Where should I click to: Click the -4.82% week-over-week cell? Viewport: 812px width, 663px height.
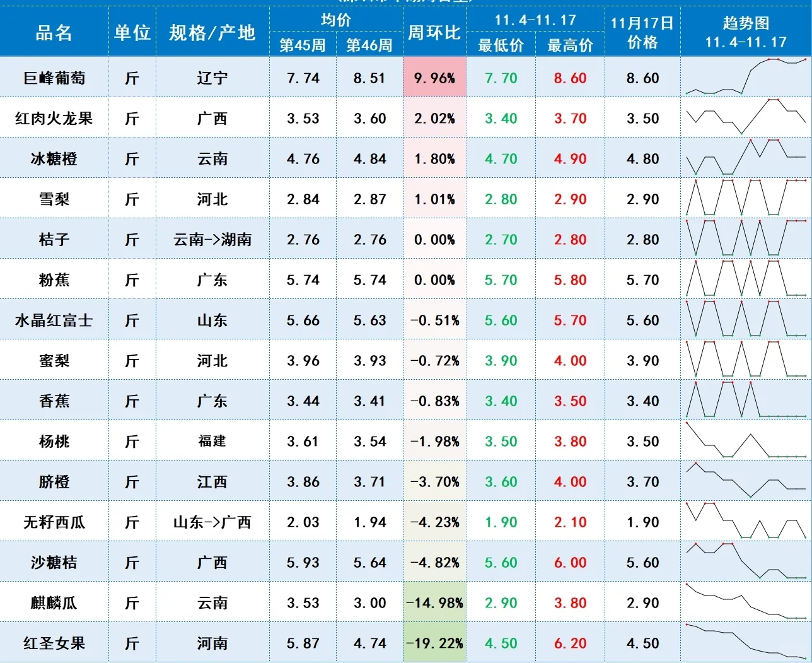pyautogui.click(x=434, y=563)
